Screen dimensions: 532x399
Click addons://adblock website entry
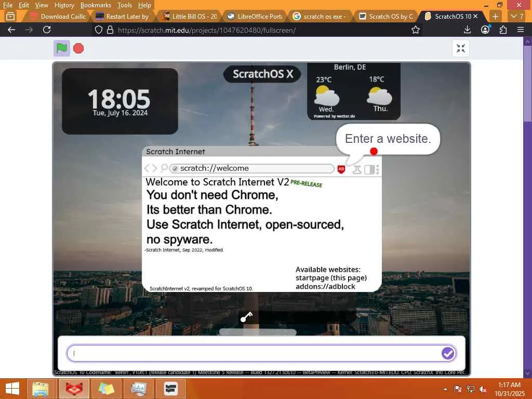coord(325,286)
